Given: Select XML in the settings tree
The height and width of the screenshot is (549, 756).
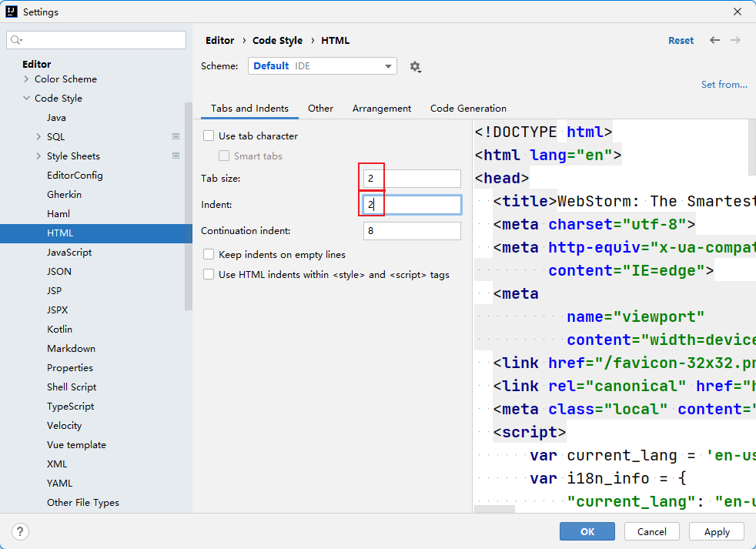Looking at the screenshot, I should (x=57, y=464).
